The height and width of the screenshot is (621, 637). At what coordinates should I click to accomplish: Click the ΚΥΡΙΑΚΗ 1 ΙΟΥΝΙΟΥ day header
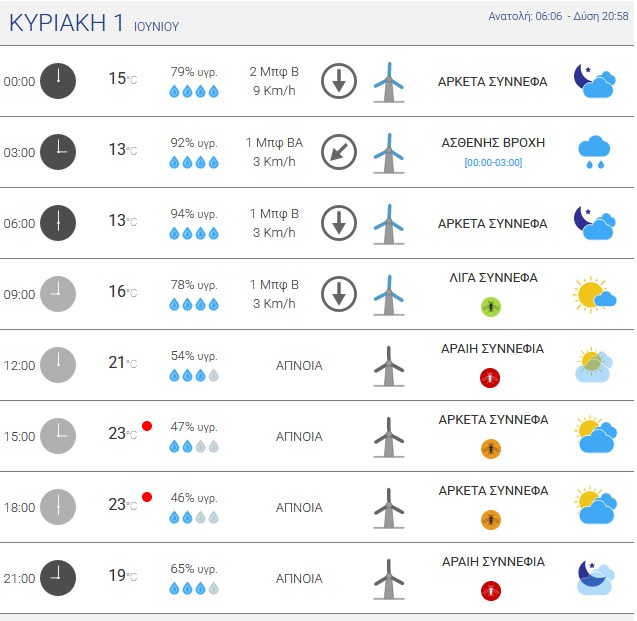tap(94, 23)
